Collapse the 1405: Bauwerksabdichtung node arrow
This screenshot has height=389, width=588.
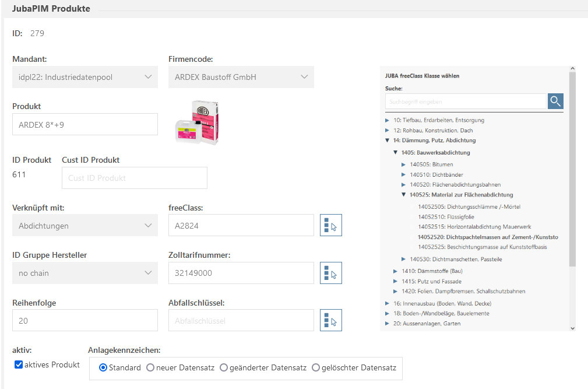click(395, 152)
